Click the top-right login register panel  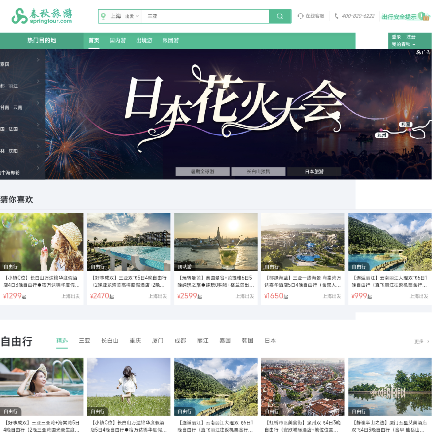tap(410, 41)
